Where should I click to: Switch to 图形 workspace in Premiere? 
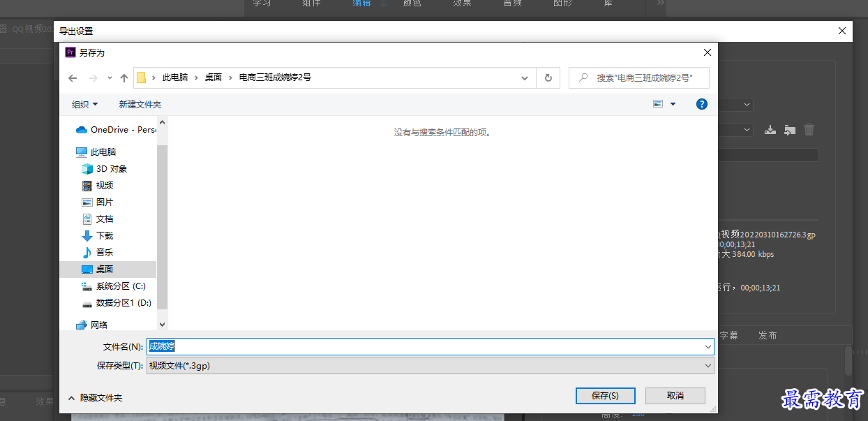point(562,3)
